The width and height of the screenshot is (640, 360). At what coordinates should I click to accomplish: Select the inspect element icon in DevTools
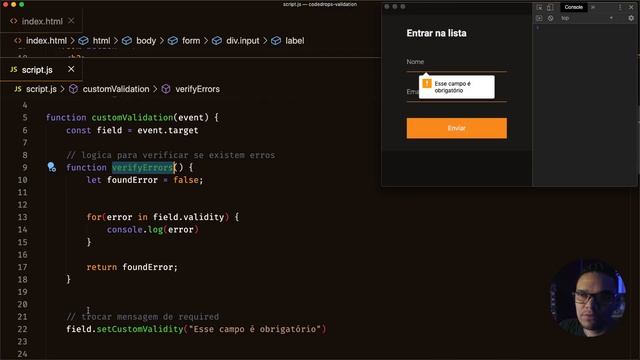(539, 7)
